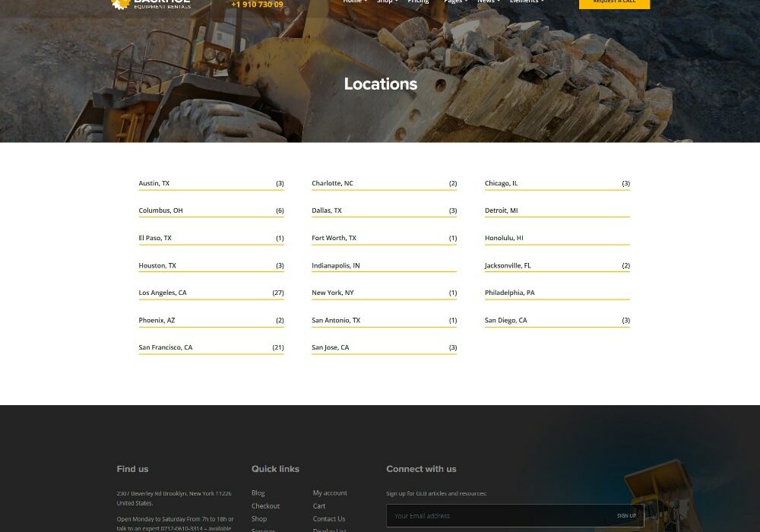Select the Dallas, TX location
Viewport: 760px width, 532px height.
[327, 211]
